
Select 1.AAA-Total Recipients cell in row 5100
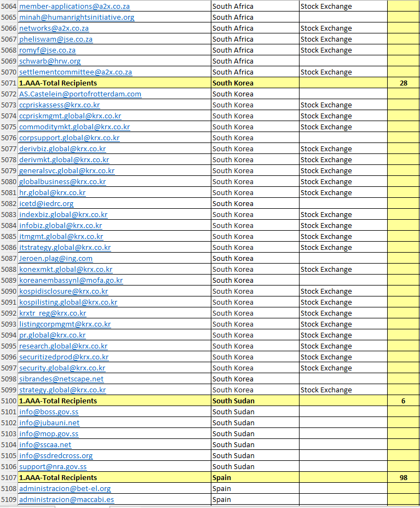click(x=114, y=401)
